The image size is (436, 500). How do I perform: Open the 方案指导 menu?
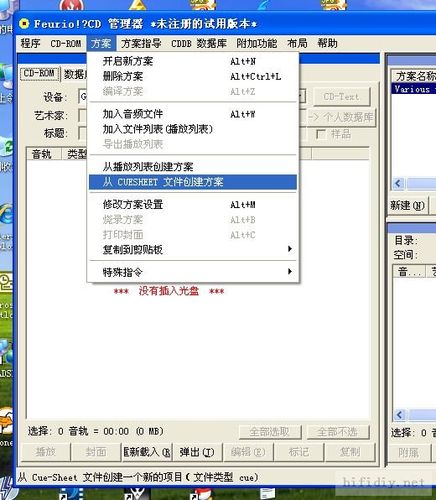pyautogui.click(x=141, y=43)
